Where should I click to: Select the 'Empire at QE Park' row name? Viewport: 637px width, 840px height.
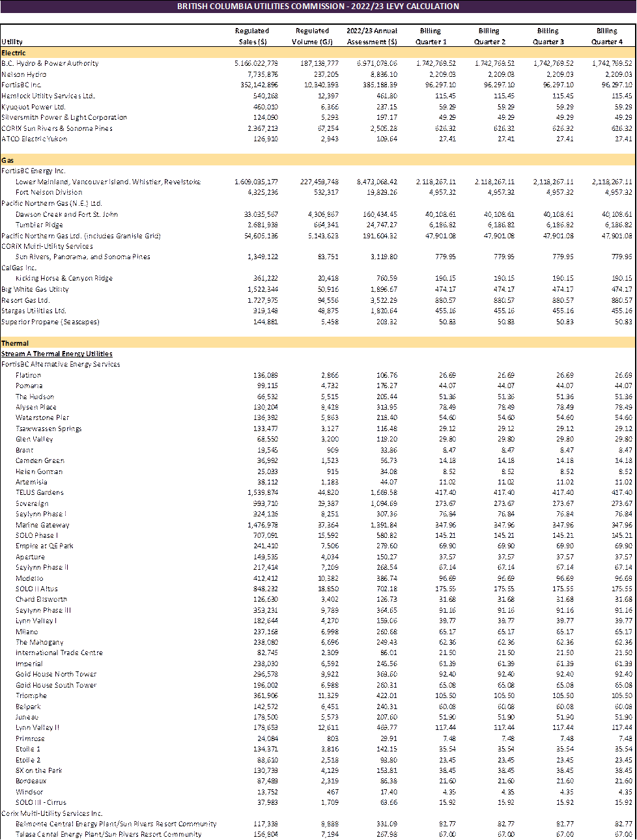click(x=44, y=546)
